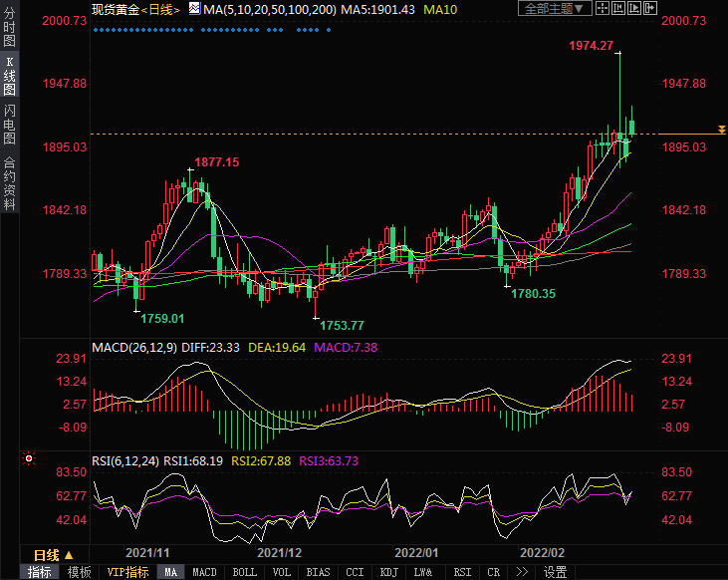
Task: Click the rightmost top toolbar icon with exit arrow
Action: 652,9
